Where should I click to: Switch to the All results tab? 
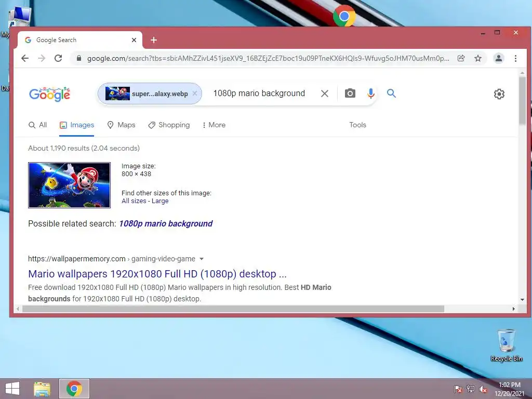coord(37,125)
